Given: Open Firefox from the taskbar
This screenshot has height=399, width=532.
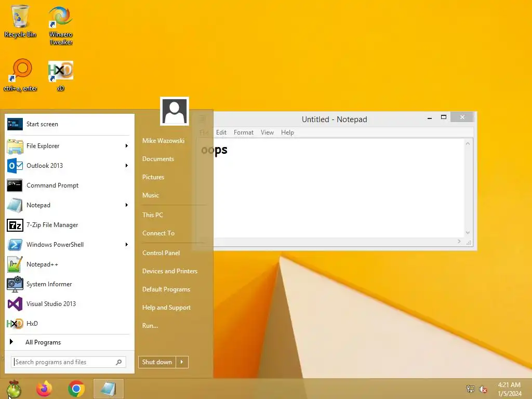Looking at the screenshot, I should (x=44, y=389).
